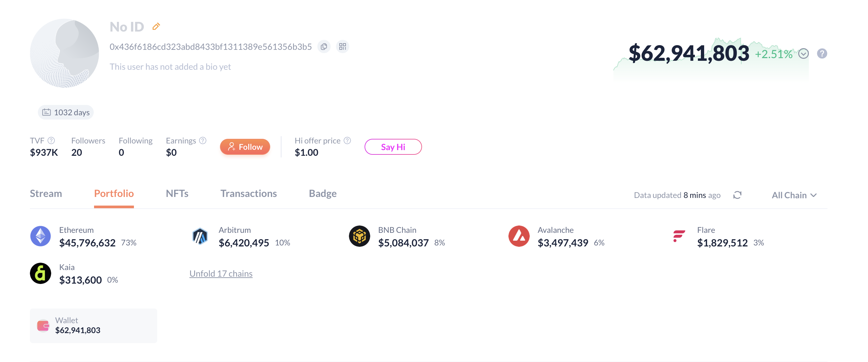Click the Follow button
Image resolution: width=868 pixels, height=362 pixels.
point(245,147)
